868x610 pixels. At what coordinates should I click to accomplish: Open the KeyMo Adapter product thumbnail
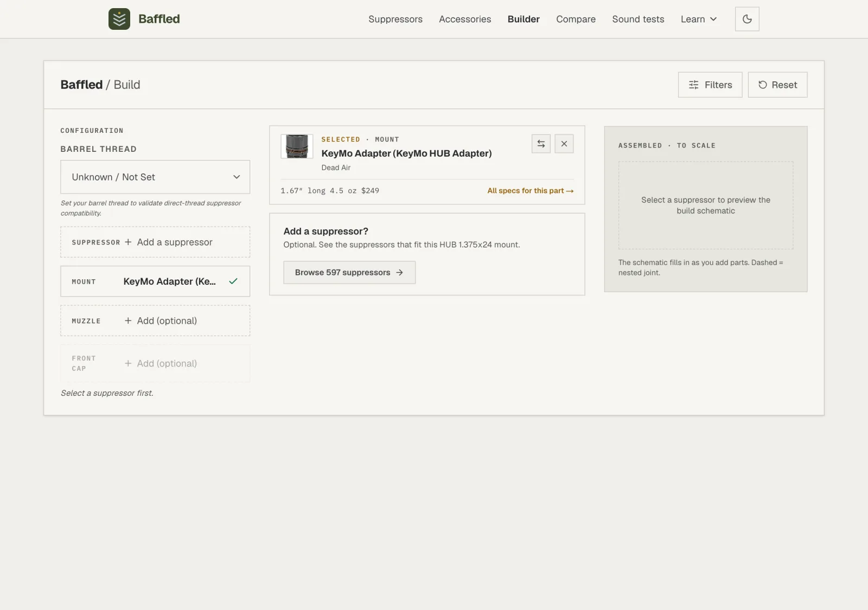tap(297, 146)
